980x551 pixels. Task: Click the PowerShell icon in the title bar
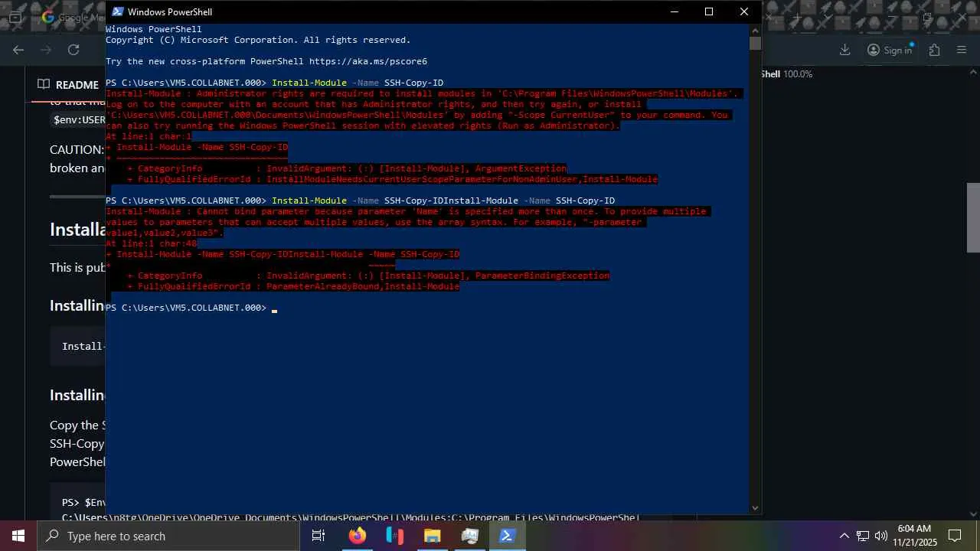tap(118, 11)
